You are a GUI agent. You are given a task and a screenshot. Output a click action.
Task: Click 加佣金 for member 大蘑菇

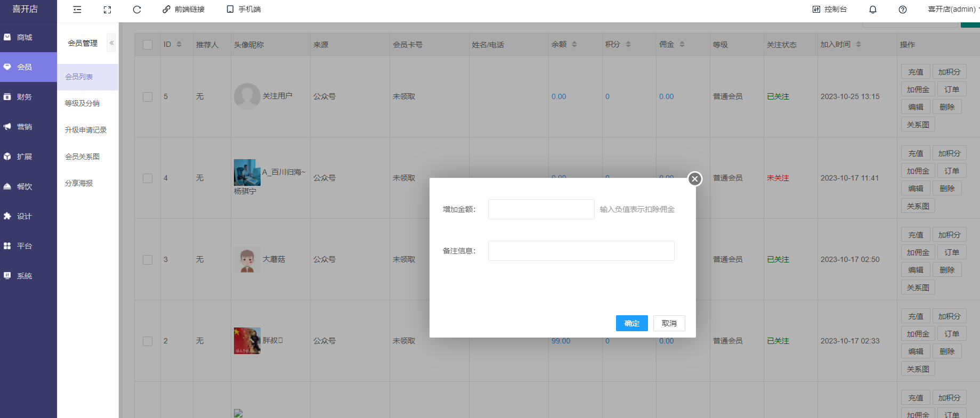tap(918, 252)
